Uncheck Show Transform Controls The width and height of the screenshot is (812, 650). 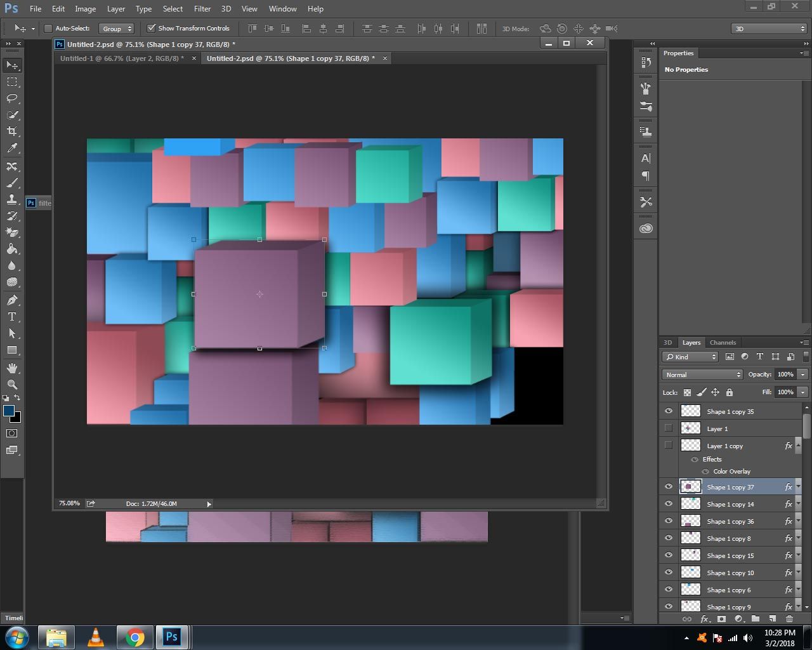(x=151, y=29)
